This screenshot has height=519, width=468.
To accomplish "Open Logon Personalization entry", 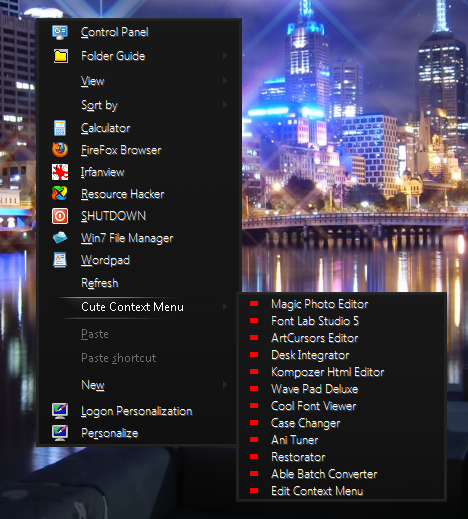I will coord(139,411).
